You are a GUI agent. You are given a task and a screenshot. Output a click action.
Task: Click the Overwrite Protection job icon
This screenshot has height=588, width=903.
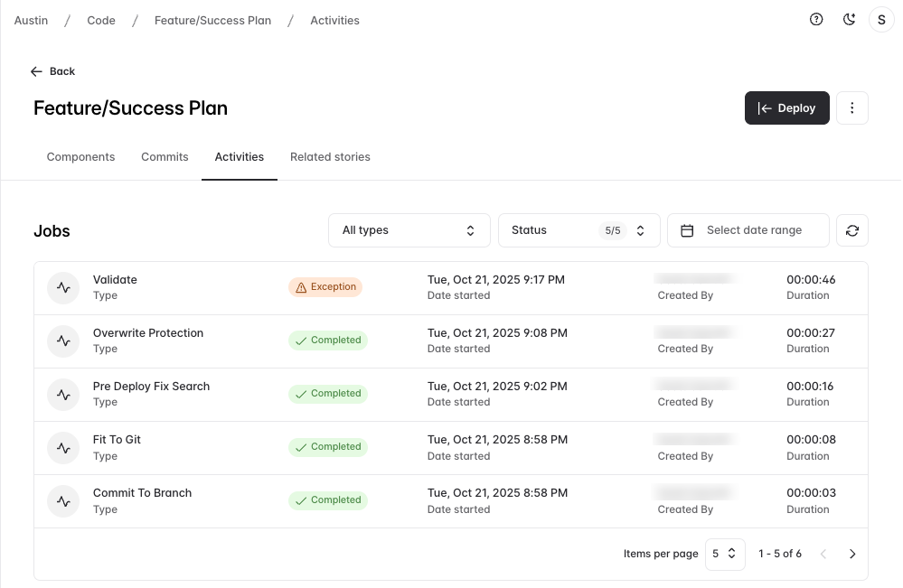coord(63,341)
